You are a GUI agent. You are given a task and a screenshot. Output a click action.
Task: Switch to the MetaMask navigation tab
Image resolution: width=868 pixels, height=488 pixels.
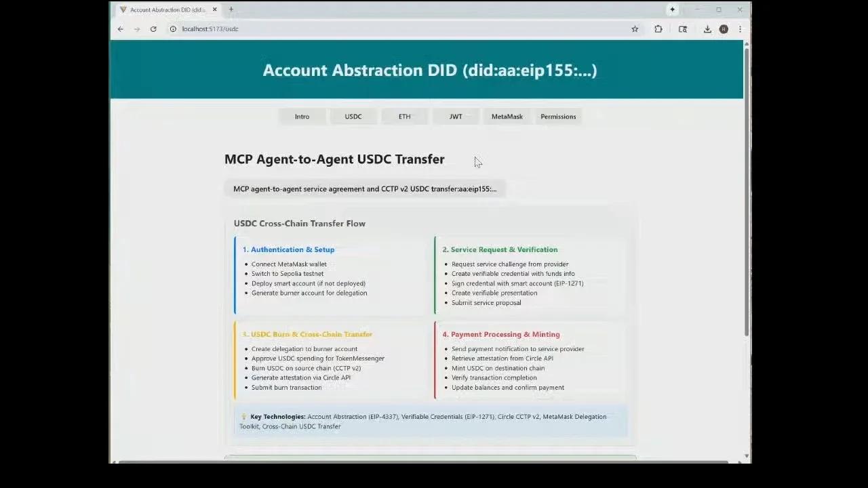[x=507, y=116]
